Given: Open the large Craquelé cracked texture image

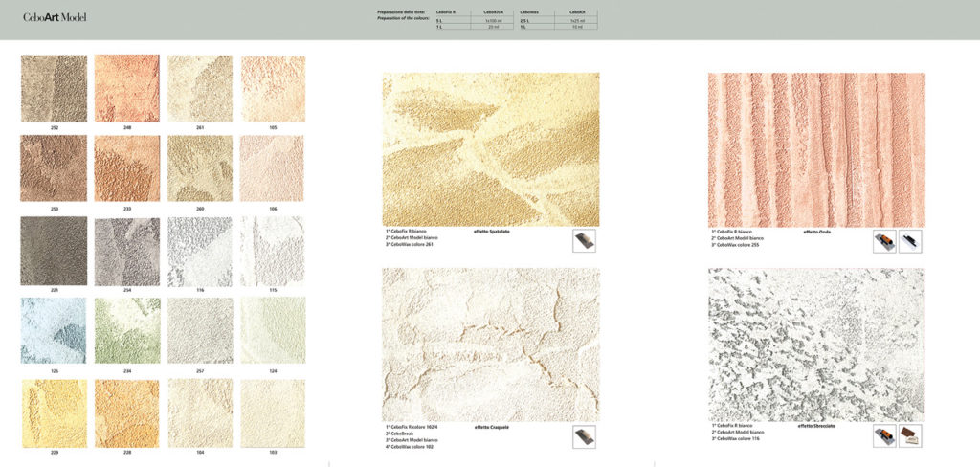Looking at the screenshot, I should 491,345.
